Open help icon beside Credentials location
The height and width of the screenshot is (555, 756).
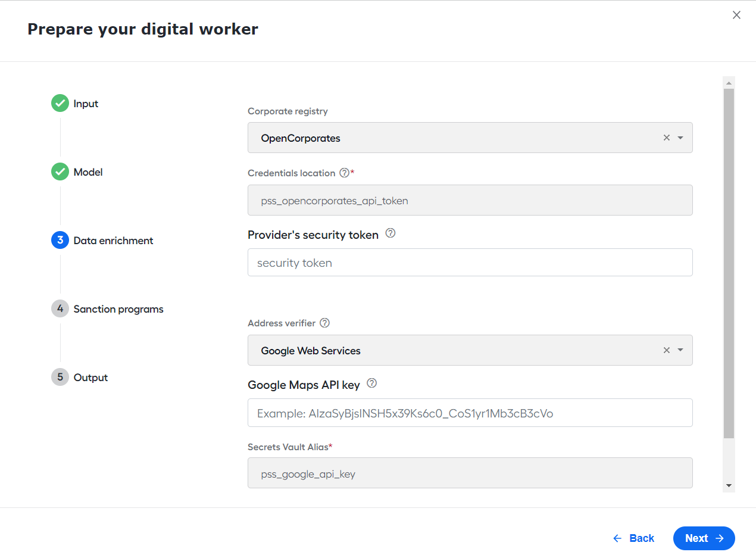(344, 173)
